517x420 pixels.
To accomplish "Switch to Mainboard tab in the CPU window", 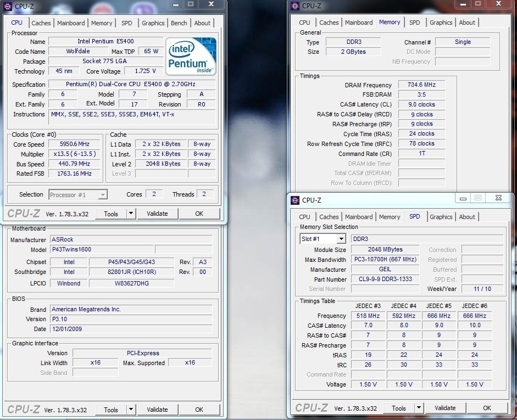I will 71,23.
